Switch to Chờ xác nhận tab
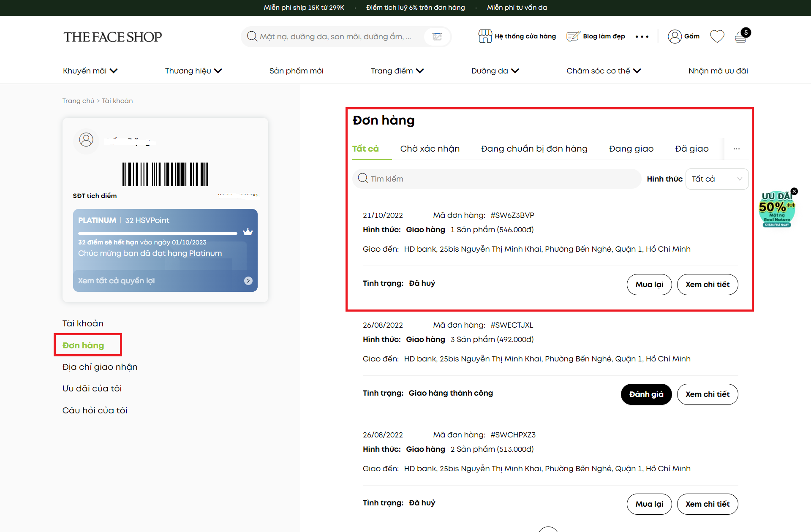The image size is (811, 532). pos(430,149)
